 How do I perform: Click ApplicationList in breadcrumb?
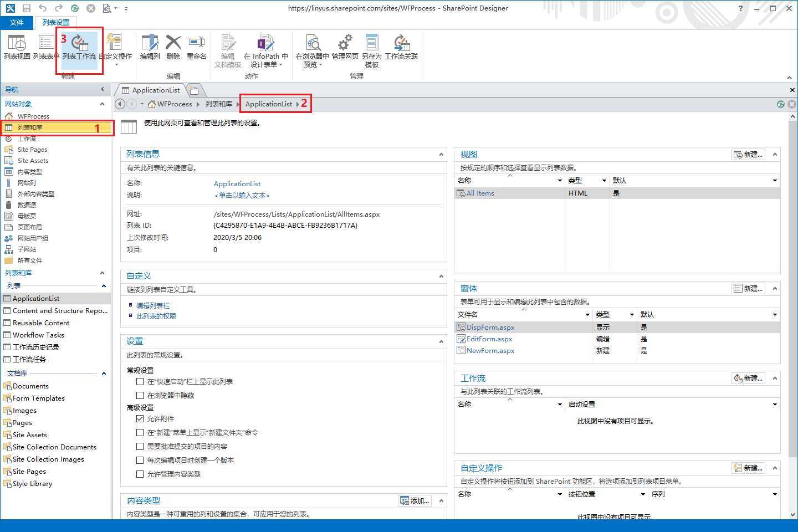269,104
